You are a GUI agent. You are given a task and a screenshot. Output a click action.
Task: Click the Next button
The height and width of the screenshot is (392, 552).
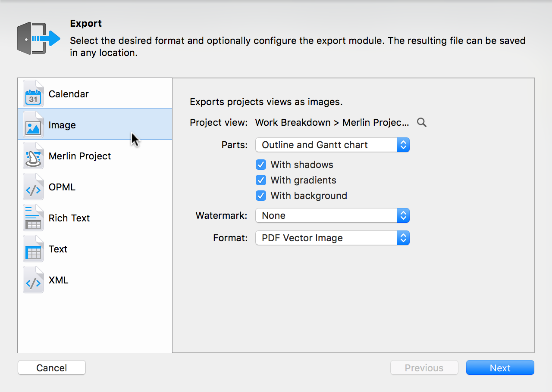500,368
